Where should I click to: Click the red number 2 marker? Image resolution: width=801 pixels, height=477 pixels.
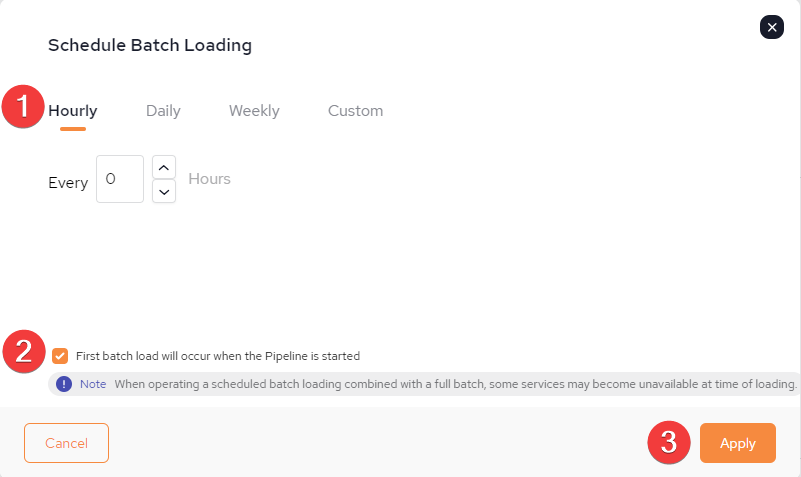pyautogui.click(x=24, y=351)
